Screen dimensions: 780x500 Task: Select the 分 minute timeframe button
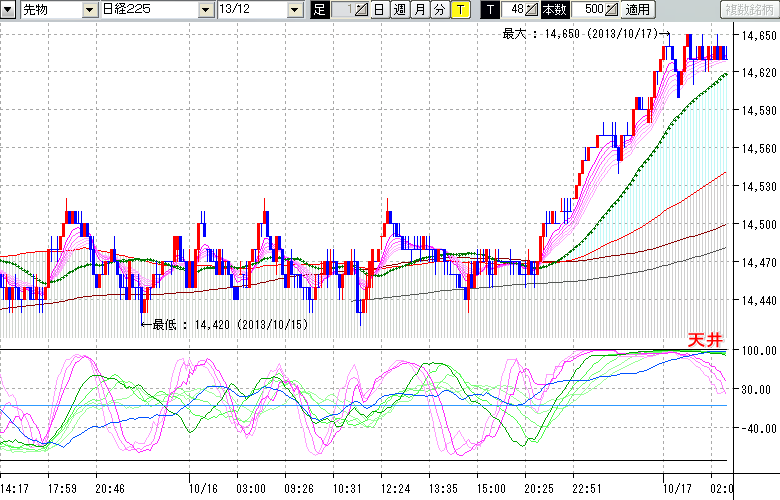(x=439, y=10)
